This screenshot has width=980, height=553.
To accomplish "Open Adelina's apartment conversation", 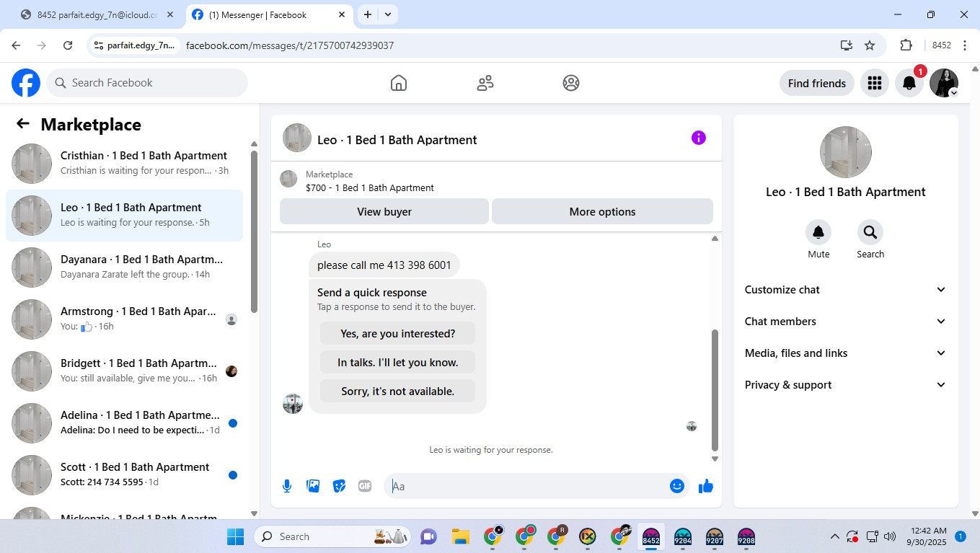I will 124,423.
